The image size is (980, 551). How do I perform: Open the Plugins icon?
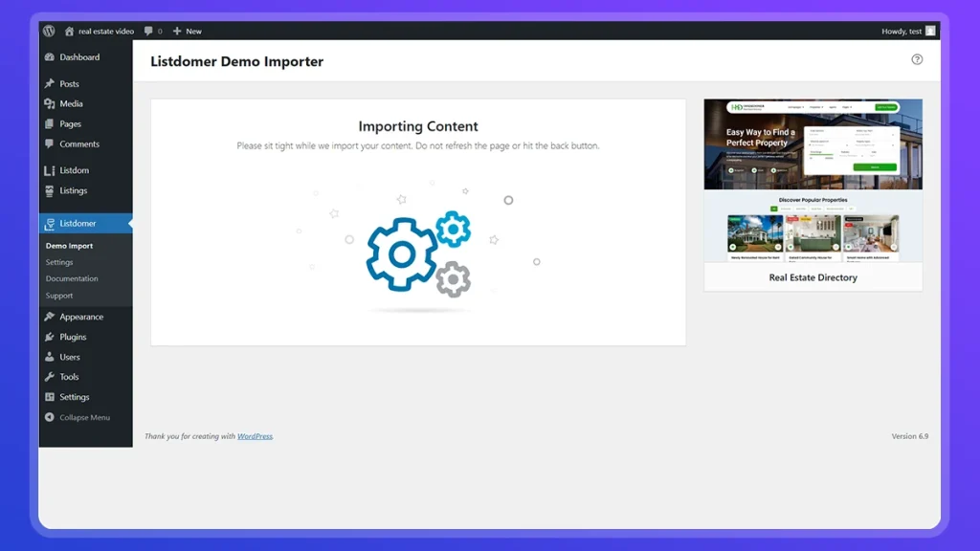tap(51, 337)
